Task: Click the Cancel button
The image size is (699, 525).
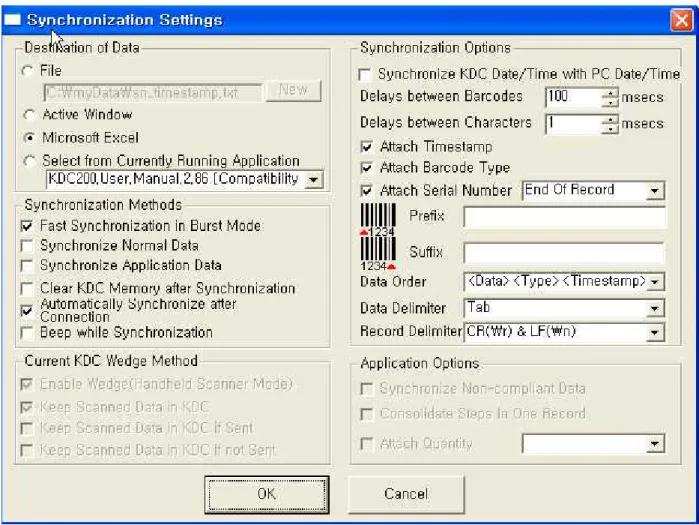Action: (406, 494)
